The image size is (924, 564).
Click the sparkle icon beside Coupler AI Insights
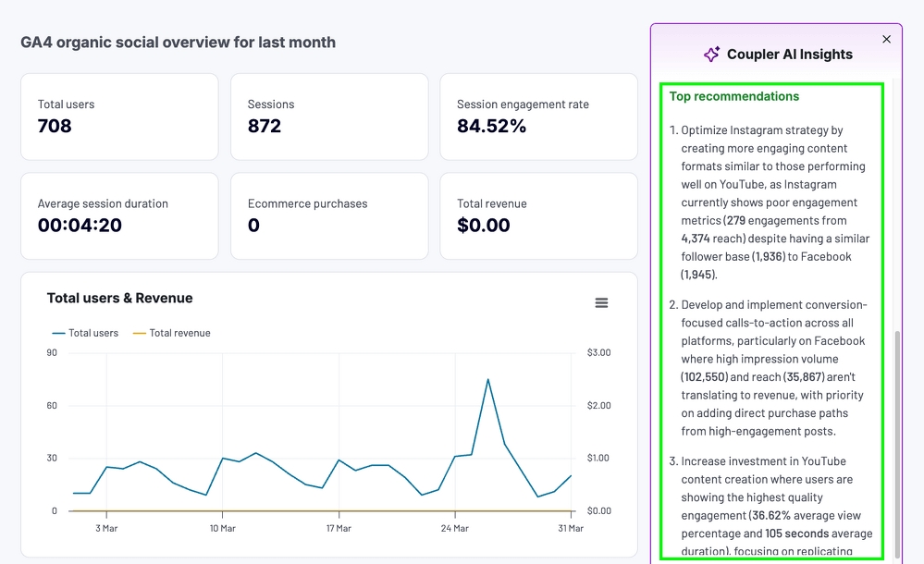(710, 55)
